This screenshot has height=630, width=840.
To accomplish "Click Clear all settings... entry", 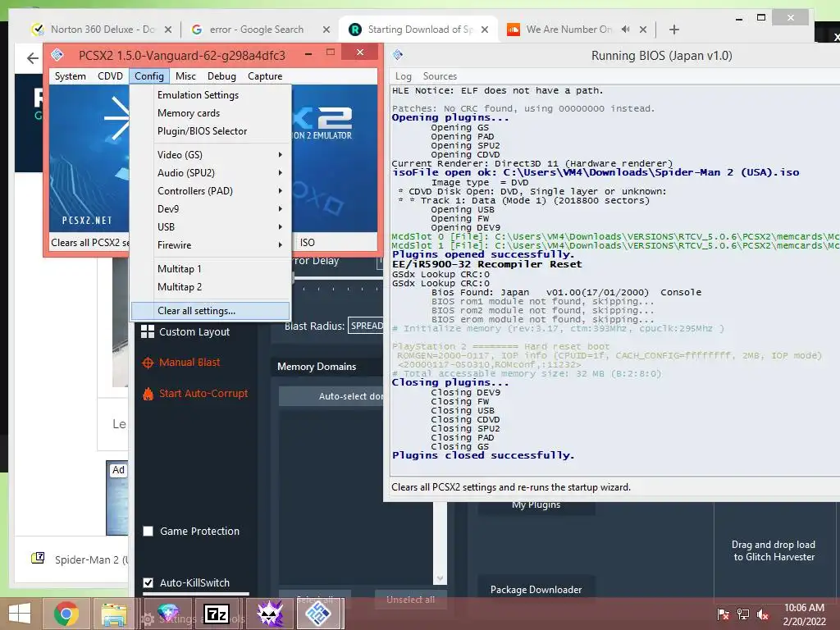I will (211, 311).
